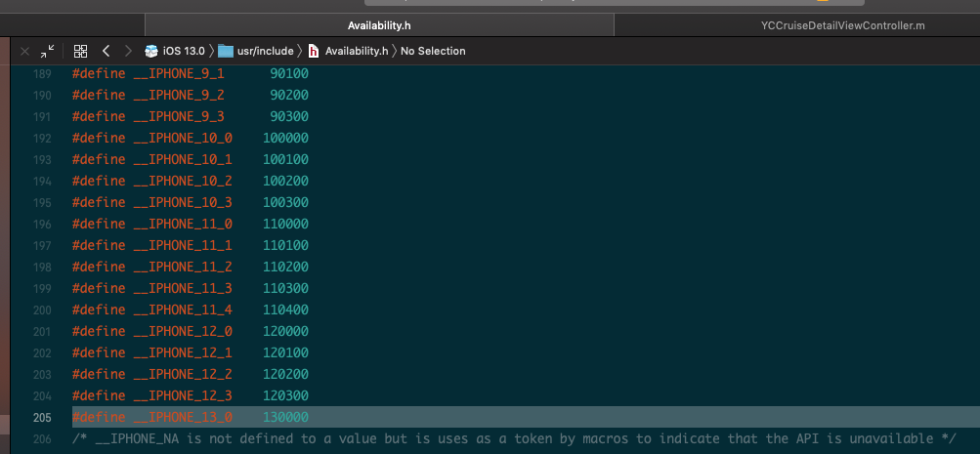Click the __IPHONE_9_3 macro name

point(179,117)
